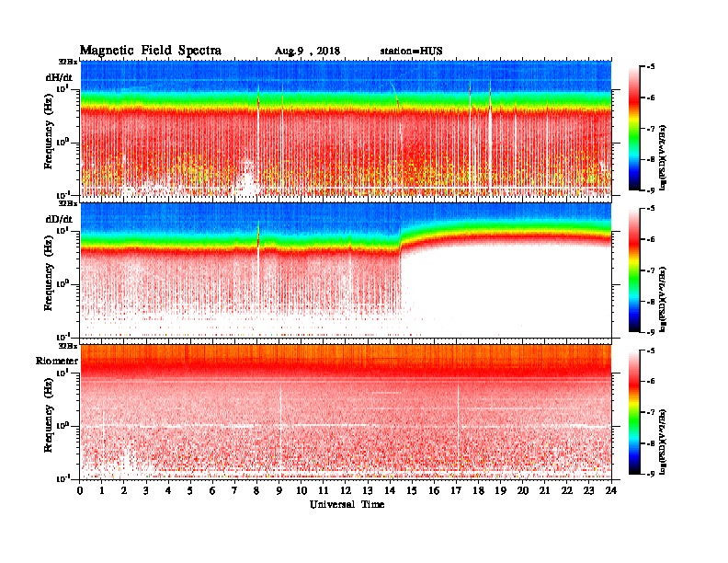Click hour "21" on Universal Time axis
The height and width of the screenshot is (563, 728).
click(x=544, y=490)
